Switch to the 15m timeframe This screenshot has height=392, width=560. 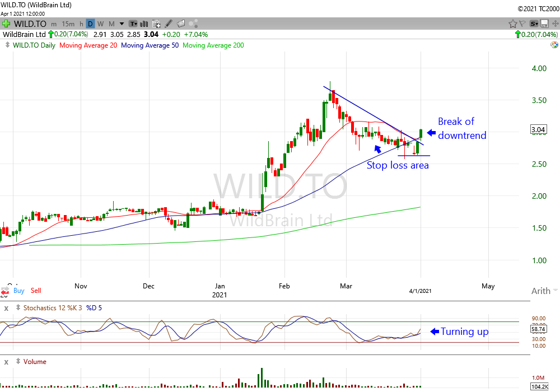pyautogui.click(x=68, y=24)
